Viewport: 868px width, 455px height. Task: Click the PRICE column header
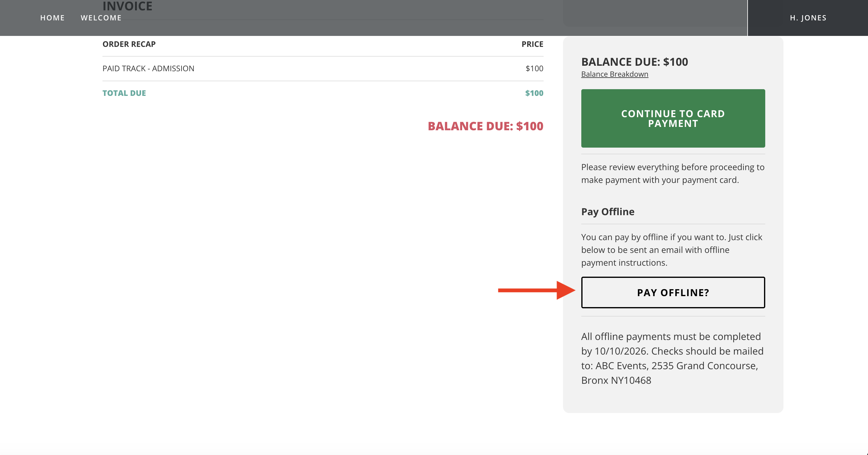click(532, 44)
